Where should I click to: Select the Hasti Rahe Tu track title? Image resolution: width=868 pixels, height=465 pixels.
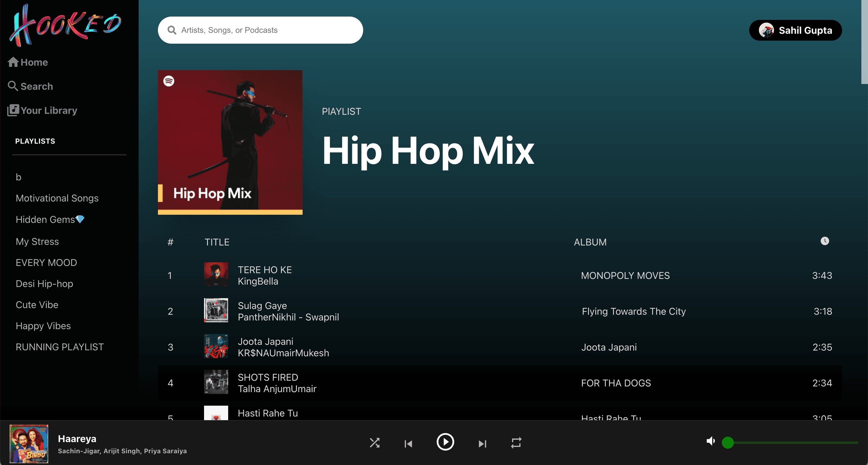268,413
